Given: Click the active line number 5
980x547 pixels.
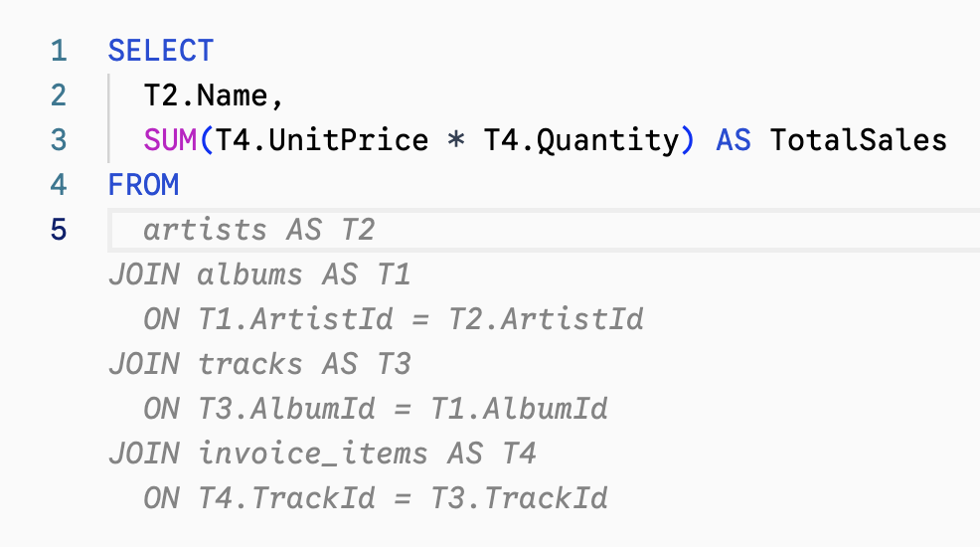Looking at the screenshot, I should coord(58,230).
